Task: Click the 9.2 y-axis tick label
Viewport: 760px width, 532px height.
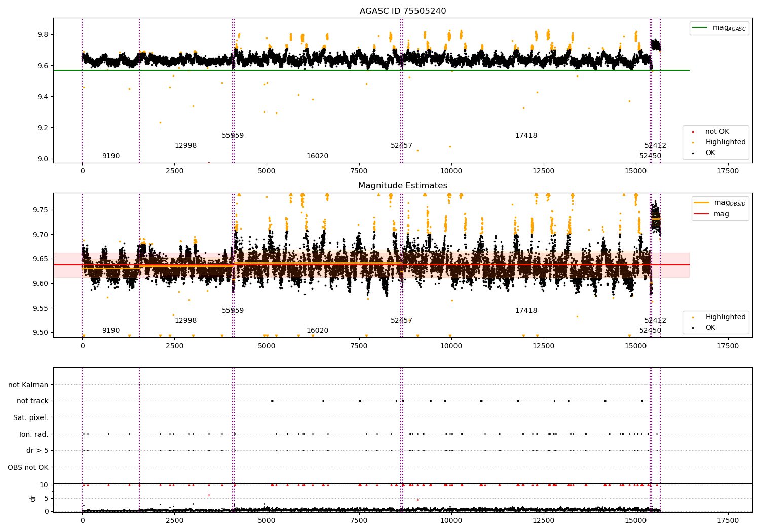Action: click(x=43, y=128)
